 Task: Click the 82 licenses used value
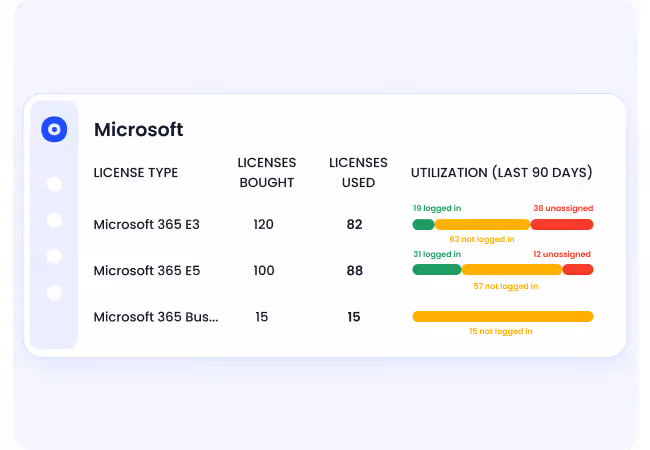tap(354, 225)
